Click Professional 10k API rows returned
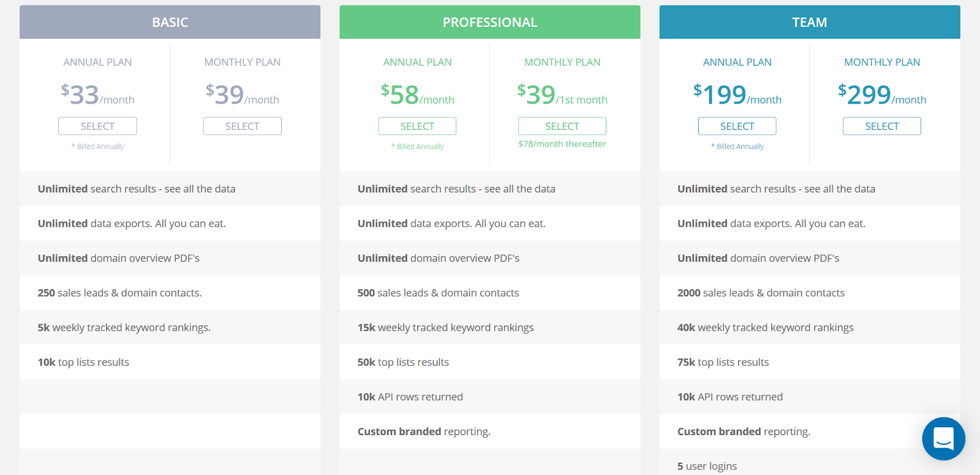 click(x=490, y=397)
